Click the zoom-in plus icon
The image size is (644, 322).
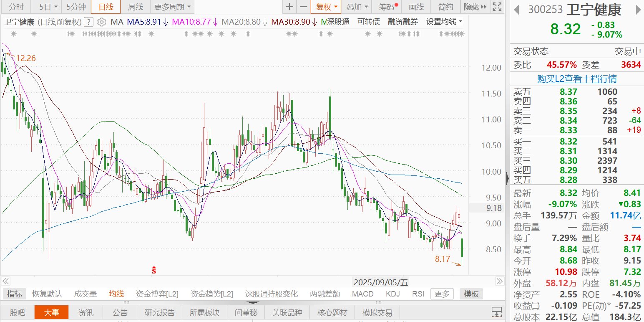289,7
